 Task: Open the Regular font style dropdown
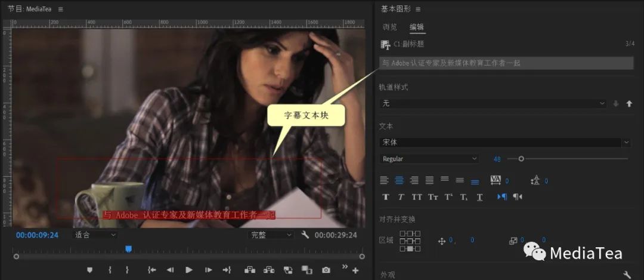429,159
